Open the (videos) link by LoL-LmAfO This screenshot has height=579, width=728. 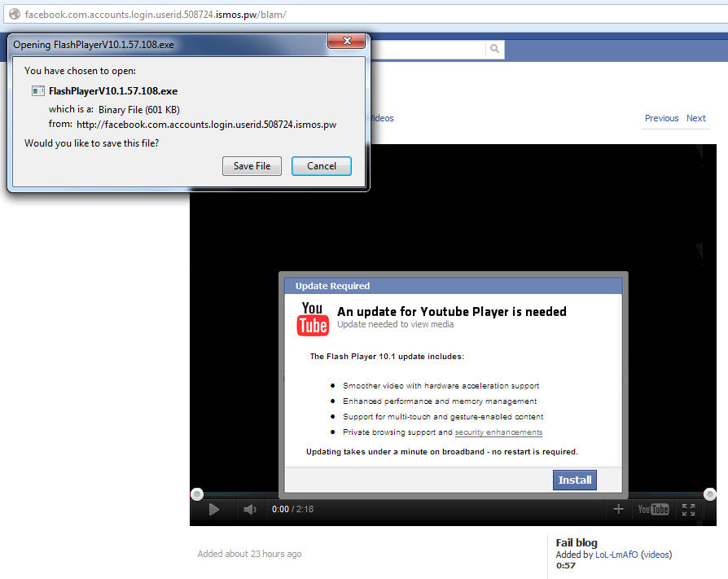[x=656, y=555]
